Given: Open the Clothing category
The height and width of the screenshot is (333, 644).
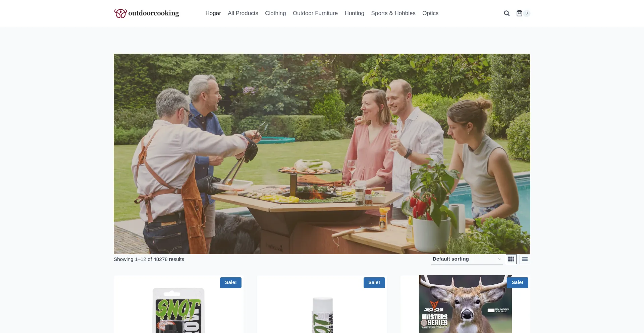Looking at the screenshot, I should point(275,13).
